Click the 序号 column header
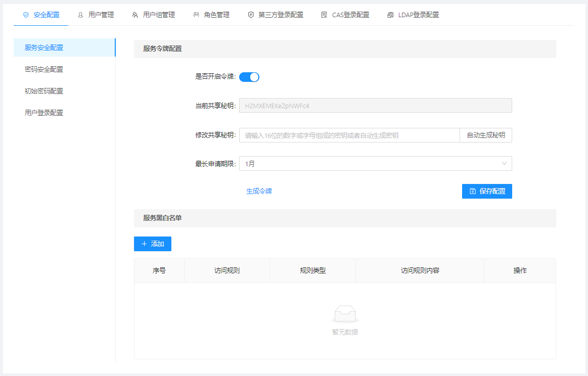588x376 pixels. pos(159,271)
